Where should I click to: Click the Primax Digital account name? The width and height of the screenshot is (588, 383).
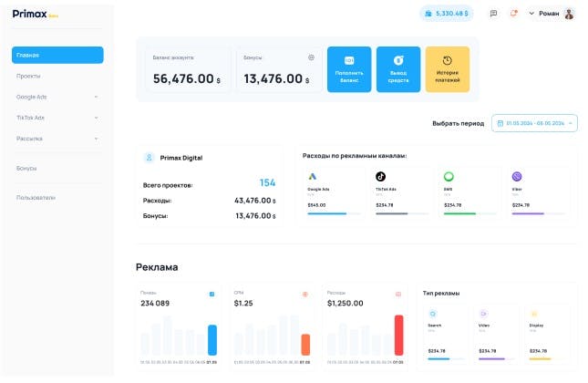181,158
